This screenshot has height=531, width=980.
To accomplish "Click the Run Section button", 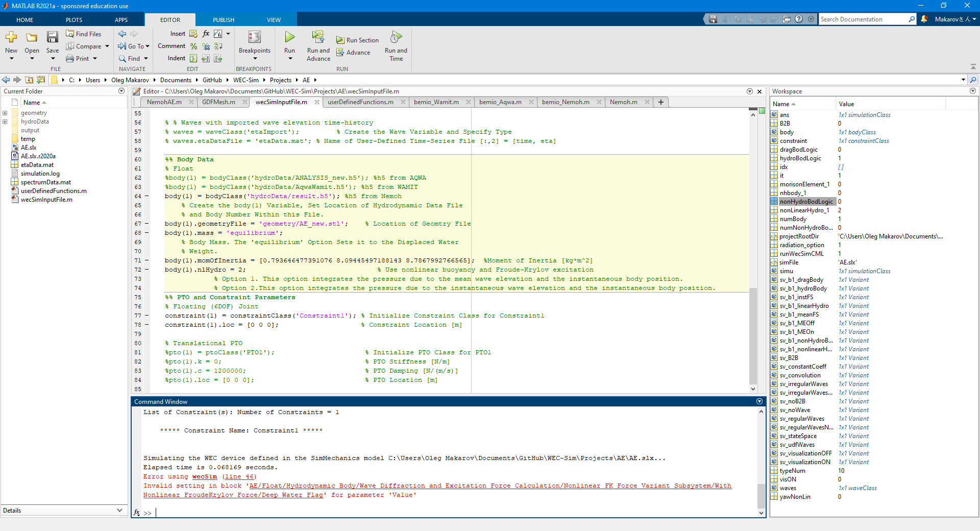I will 357,39.
